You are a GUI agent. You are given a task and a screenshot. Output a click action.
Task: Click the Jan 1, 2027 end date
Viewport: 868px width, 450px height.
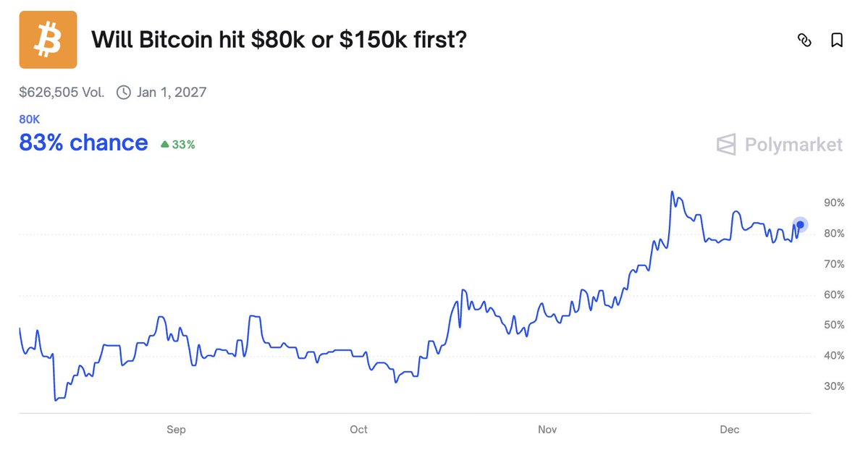tap(172, 93)
